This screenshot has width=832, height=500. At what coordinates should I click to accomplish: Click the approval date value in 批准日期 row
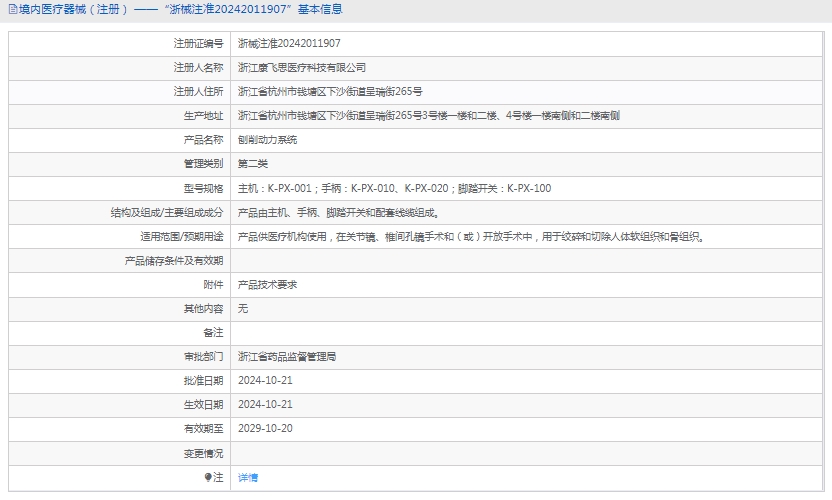point(265,380)
